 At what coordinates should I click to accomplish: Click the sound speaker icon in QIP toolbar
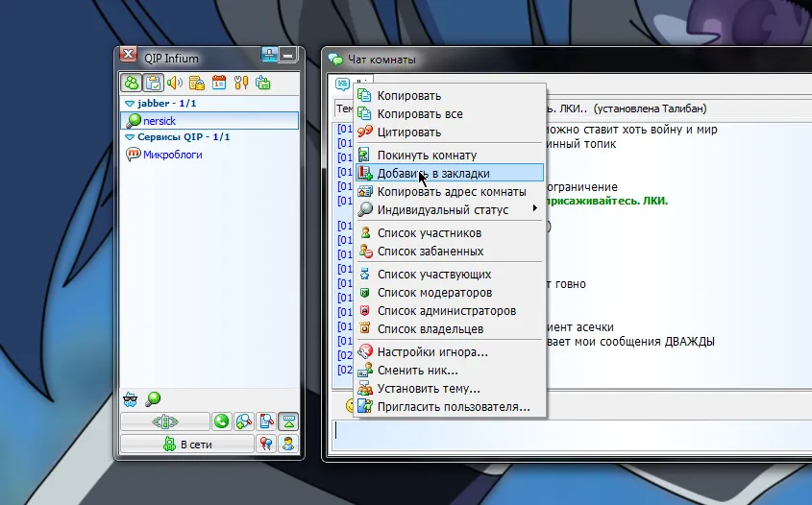tap(174, 83)
